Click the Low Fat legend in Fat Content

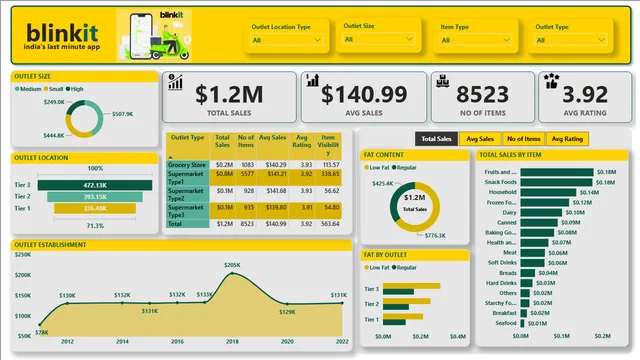click(377, 167)
